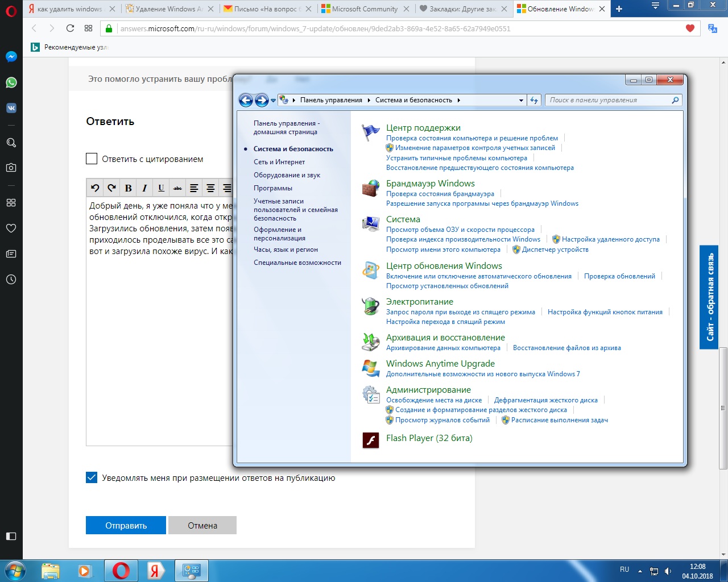Click Undo in the reply editor
Viewport: 728px width, 582px height.
95,188
